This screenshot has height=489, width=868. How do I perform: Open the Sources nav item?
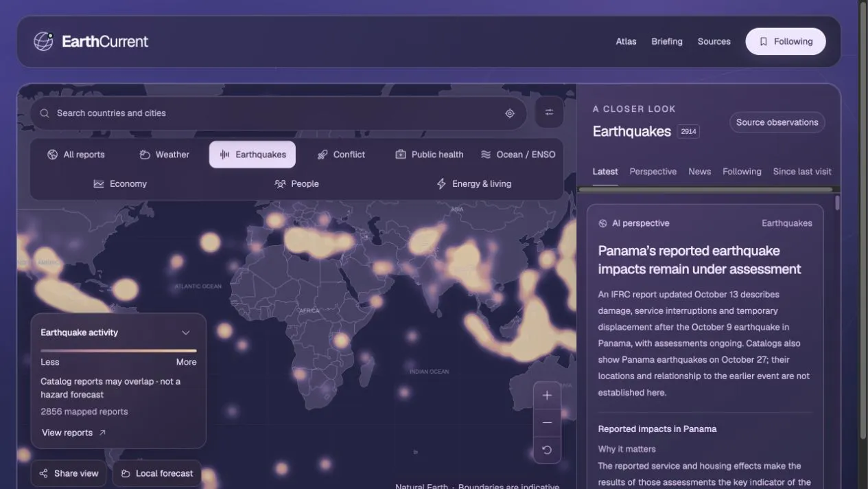pyautogui.click(x=714, y=41)
